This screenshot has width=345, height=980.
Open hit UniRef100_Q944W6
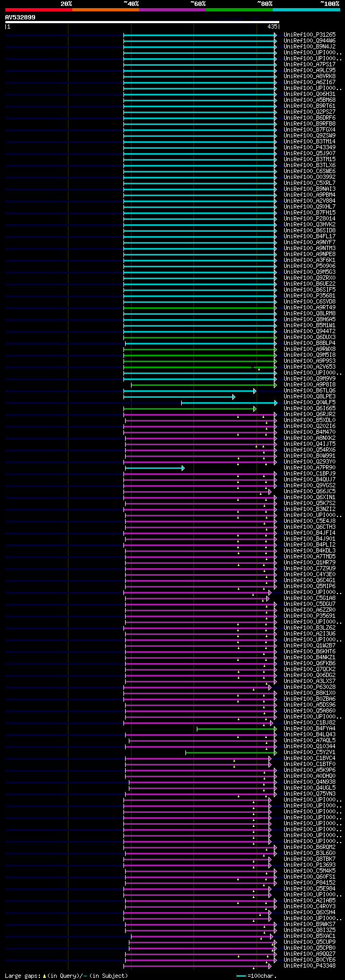tap(309, 41)
